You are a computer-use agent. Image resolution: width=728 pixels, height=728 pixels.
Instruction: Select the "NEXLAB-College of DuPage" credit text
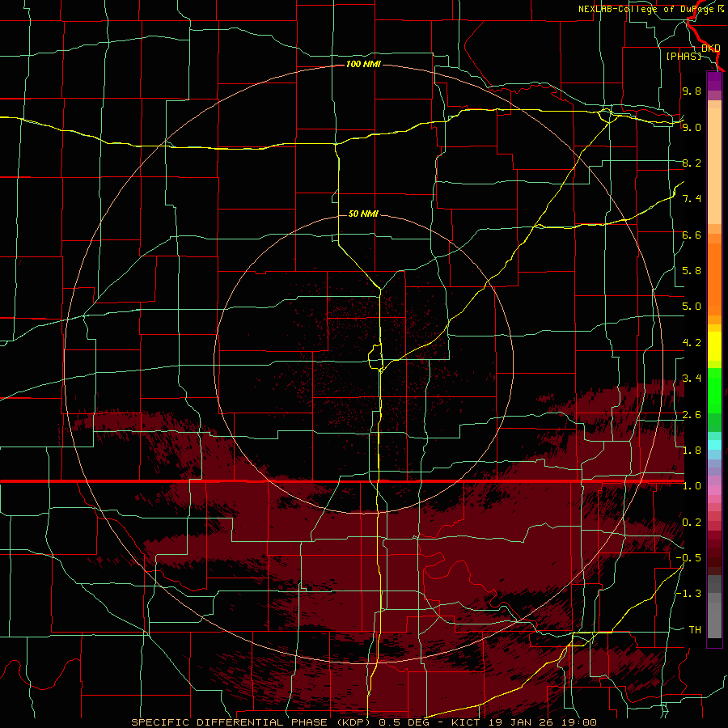point(645,9)
